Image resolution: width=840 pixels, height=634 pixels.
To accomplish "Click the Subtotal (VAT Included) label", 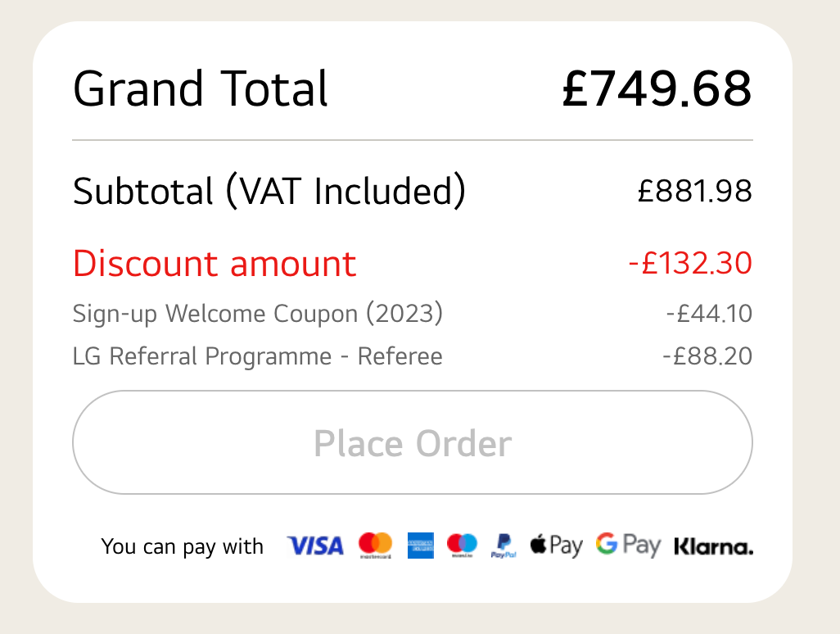I will coord(269,191).
